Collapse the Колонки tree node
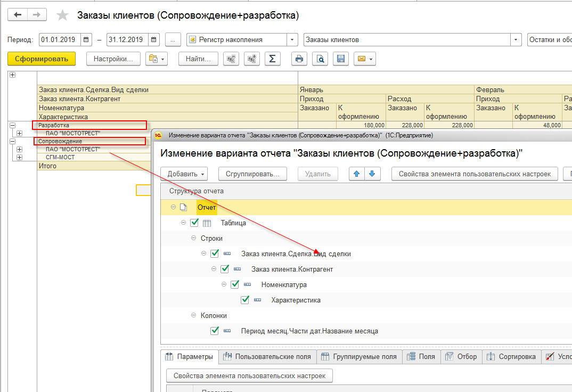The image size is (572, 392). (x=194, y=315)
